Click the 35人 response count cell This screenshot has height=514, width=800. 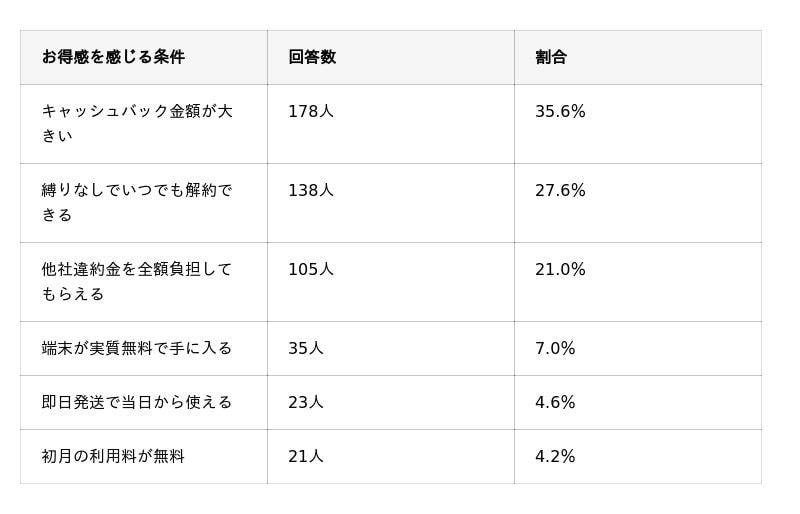click(x=306, y=349)
